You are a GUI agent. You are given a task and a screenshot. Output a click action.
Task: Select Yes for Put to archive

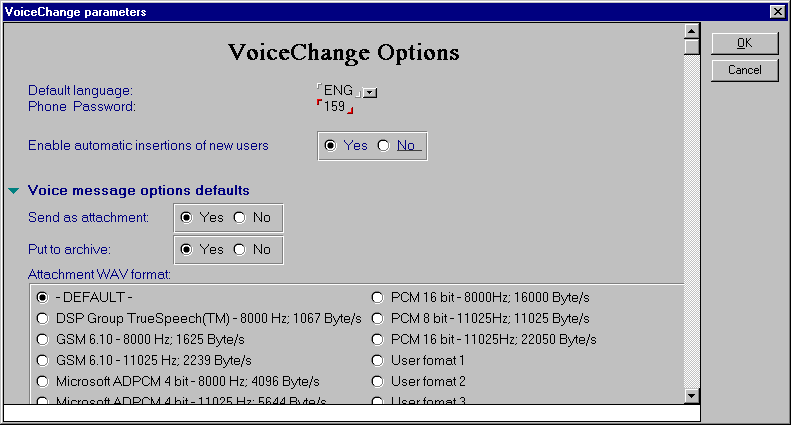pyautogui.click(x=187, y=250)
